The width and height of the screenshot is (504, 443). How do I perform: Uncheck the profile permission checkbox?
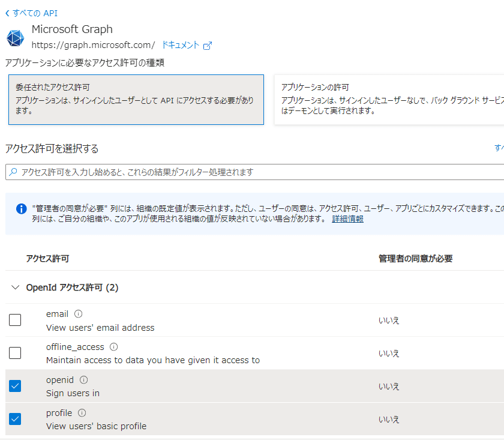pyautogui.click(x=15, y=419)
